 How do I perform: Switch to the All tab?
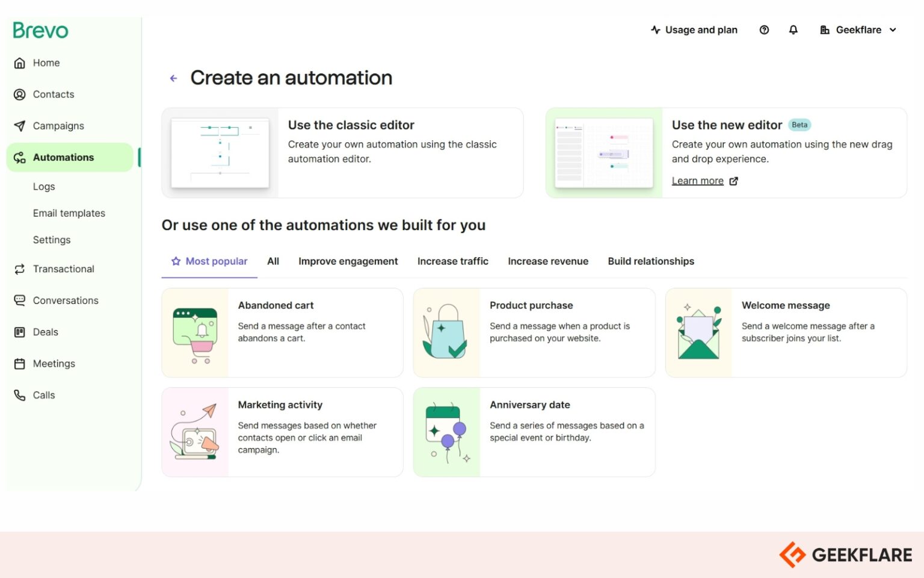pos(273,261)
